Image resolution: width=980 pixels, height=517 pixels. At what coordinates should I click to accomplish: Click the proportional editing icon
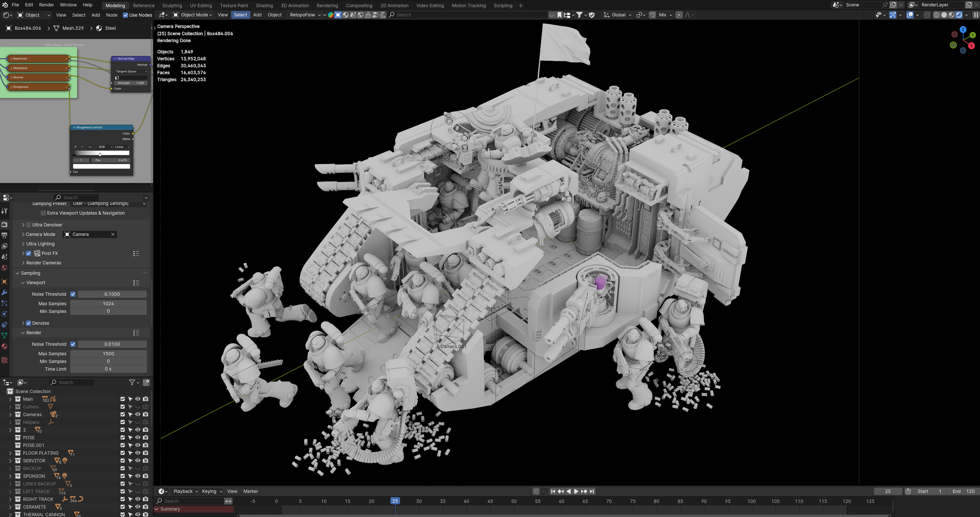(x=679, y=15)
